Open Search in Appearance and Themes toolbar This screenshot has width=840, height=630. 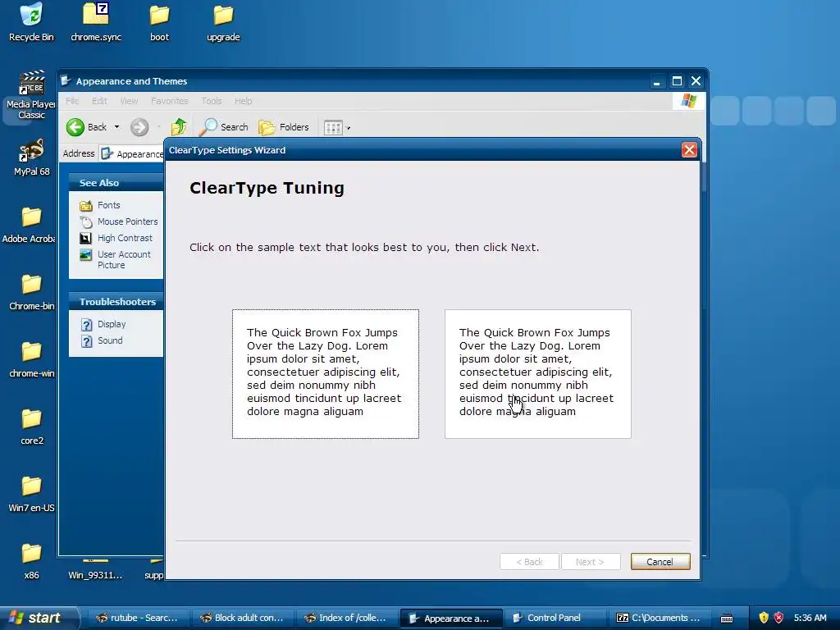(x=223, y=127)
